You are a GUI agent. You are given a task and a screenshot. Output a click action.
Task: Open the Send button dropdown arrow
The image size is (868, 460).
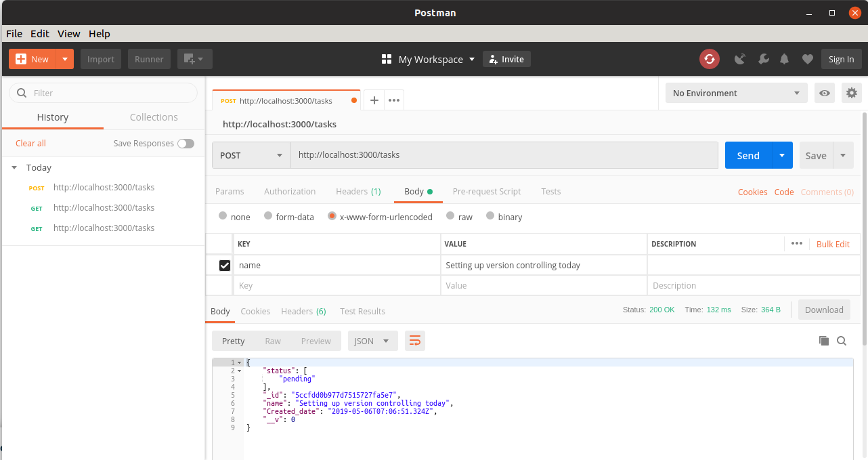click(x=782, y=155)
